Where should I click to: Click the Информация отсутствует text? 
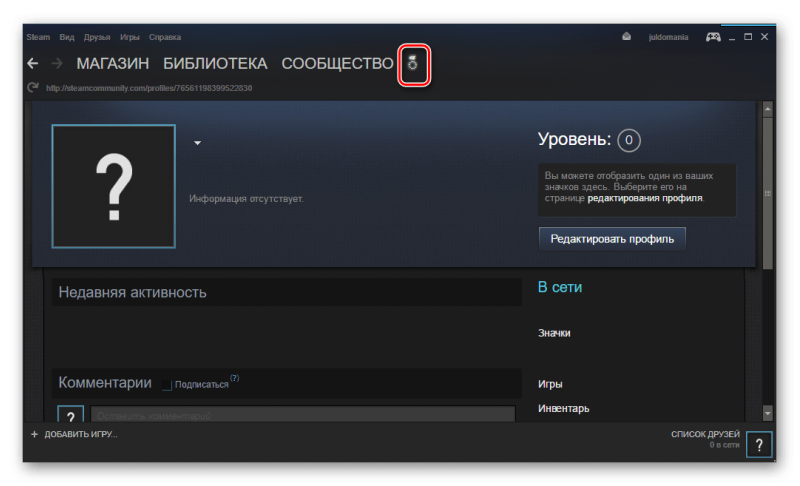point(246,199)
